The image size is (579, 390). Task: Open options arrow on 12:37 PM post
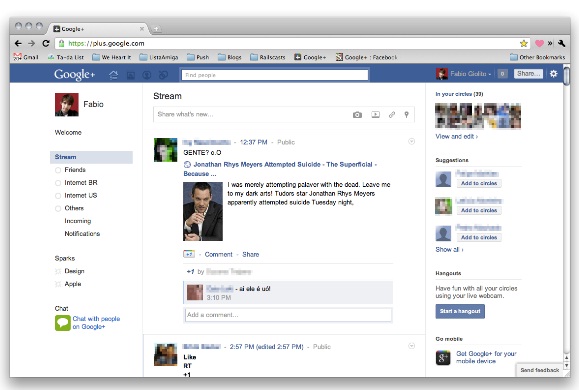tap(411, 141)
